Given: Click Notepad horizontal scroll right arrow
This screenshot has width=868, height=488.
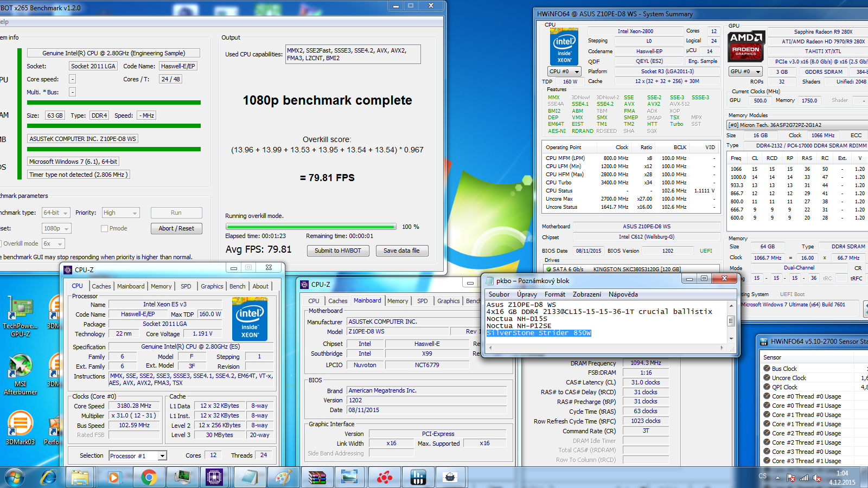Looking at the screenshot, I should tap(722, 348).
